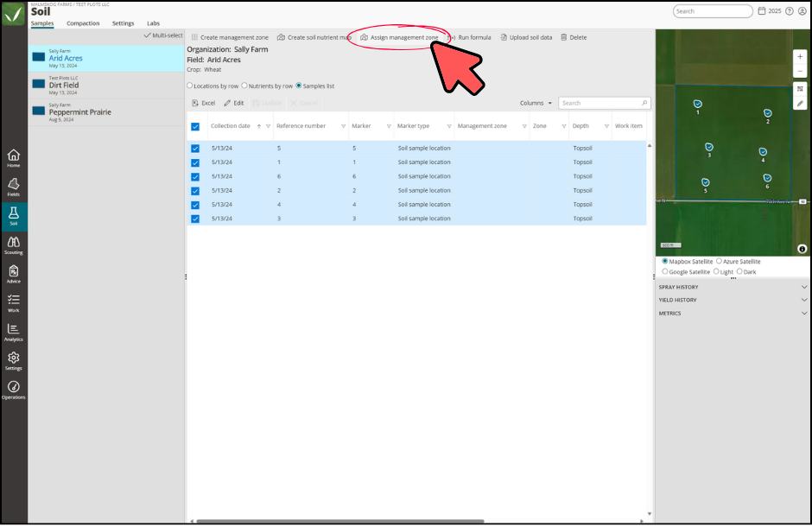Image resolution: width=812 pixels, height=527 pixels.
Task: Select Google Satellite basemap
Action: click(x=665, y=271)
